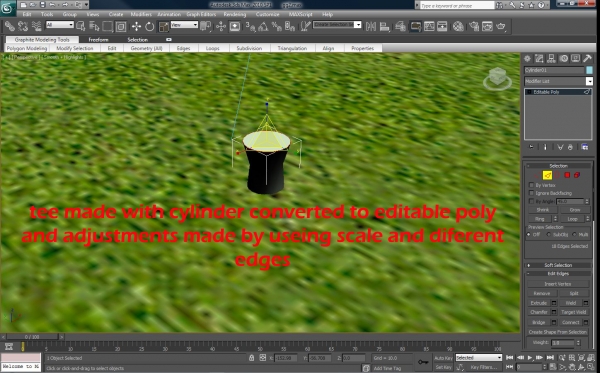Toggle the selection lock padlock icon
This screenshot has height=373, width=600.
tap(251, 358)
